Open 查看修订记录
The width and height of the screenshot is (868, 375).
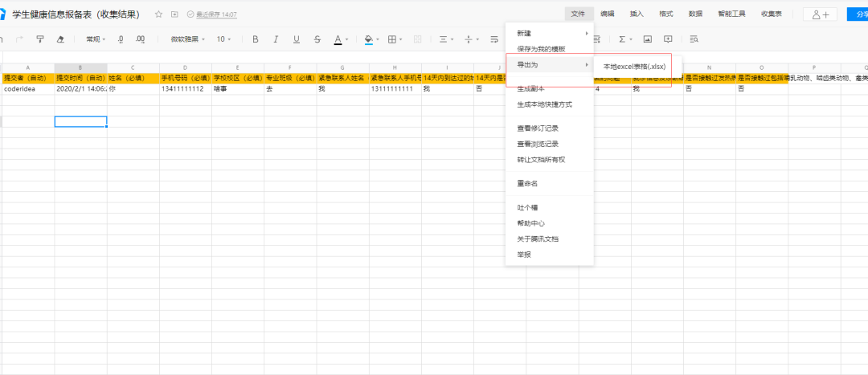(549, 128)
